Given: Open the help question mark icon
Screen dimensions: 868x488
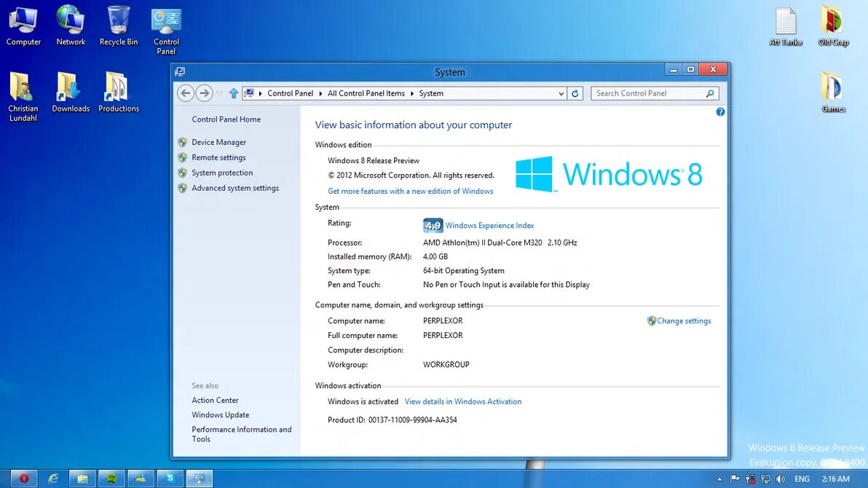Looking at the screenshot, I should click(720, 112).
